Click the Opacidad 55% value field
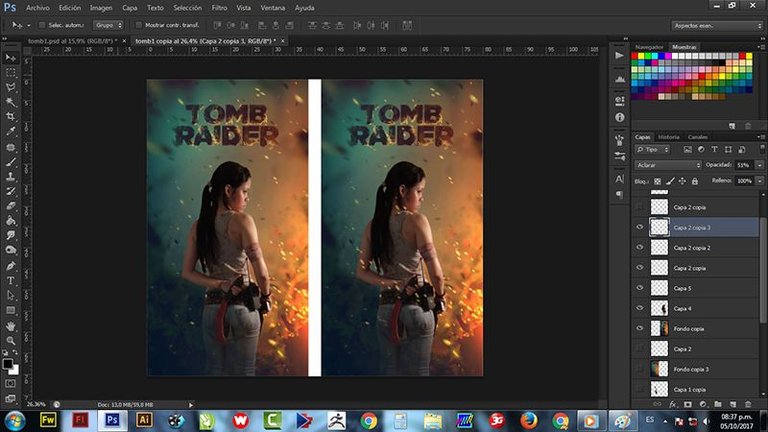The height and width of the screenshot is (432, 768). pyautogui.click(x=745, y=165)
